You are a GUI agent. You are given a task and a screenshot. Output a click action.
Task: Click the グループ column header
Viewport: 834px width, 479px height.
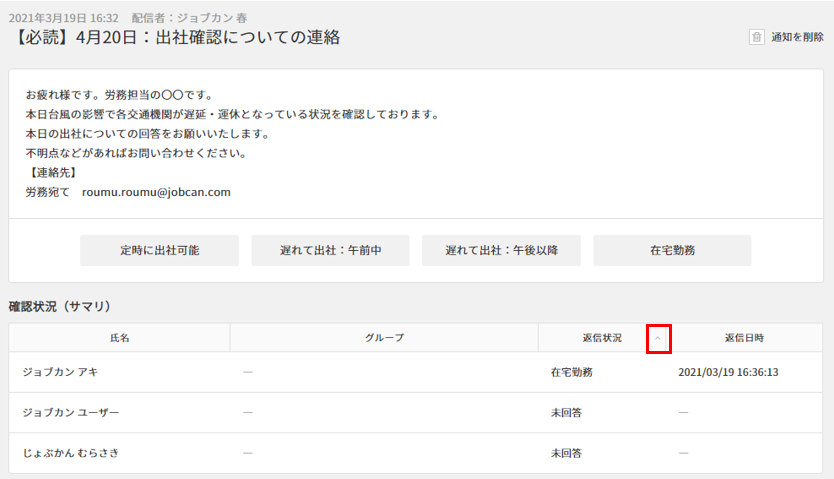click(384, 338)
